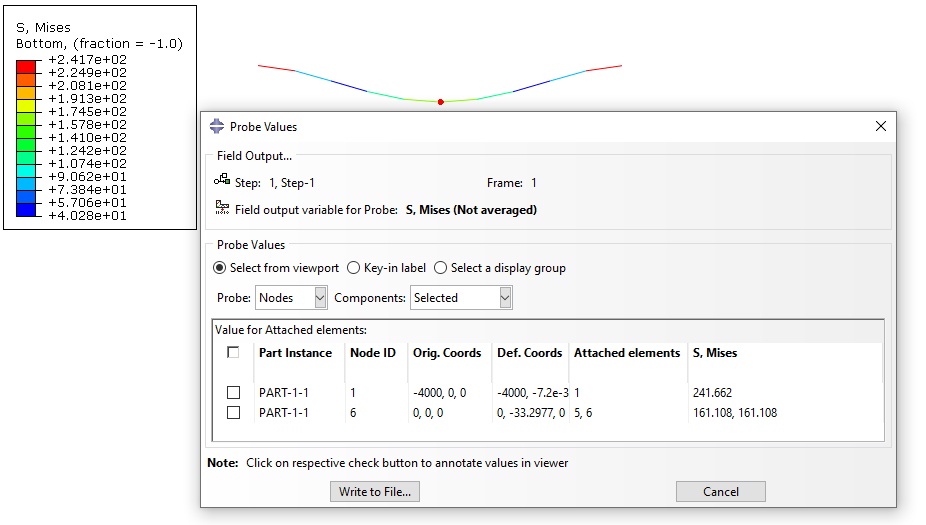This screenshot has height=525, width=926.
Task: Click the Cancel button
Action: pos(720,491)
